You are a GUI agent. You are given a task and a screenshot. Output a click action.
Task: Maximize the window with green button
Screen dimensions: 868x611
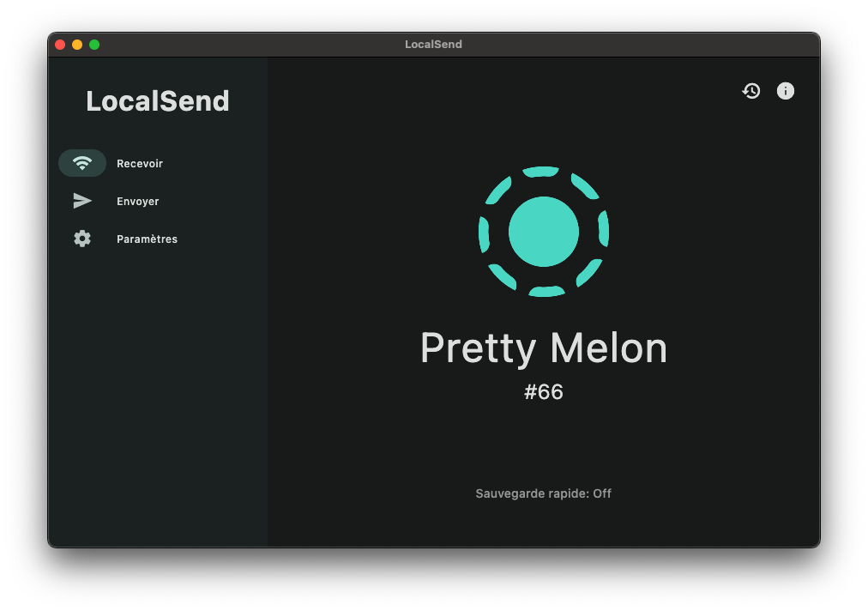point(94,45)
